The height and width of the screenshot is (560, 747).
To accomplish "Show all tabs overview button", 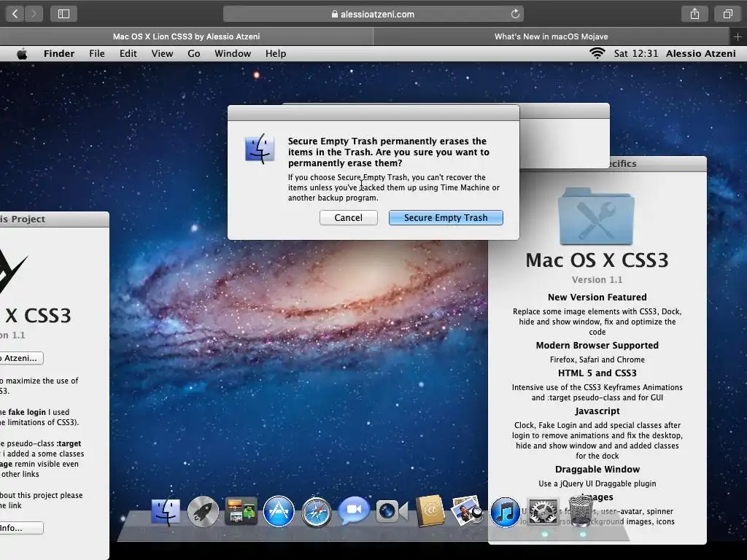I will click(x=727, y=14).
